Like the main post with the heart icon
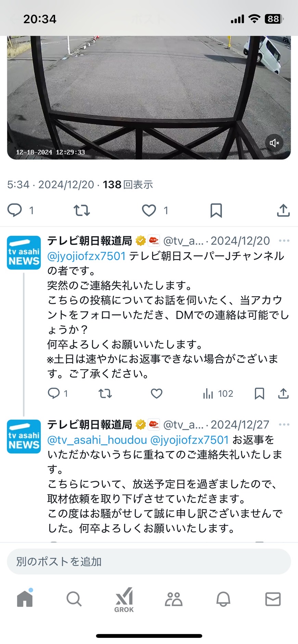298x644 pixels. (149, 210)
